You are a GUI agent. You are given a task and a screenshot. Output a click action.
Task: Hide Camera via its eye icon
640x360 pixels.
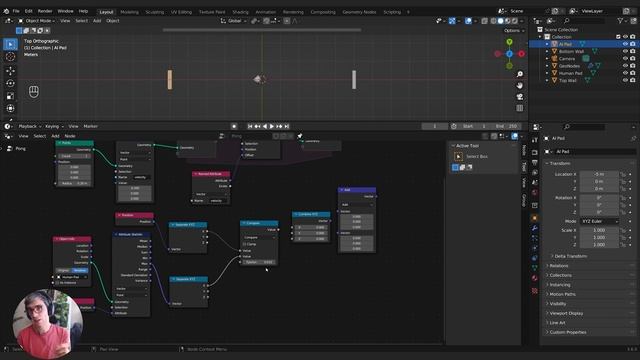point(625,59)
